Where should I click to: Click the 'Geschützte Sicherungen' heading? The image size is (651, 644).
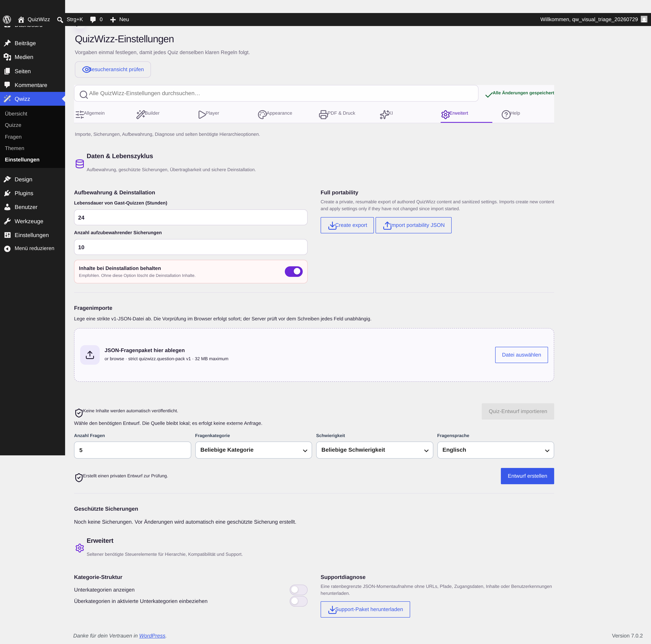pyautogui.click(x=106, y=509)
